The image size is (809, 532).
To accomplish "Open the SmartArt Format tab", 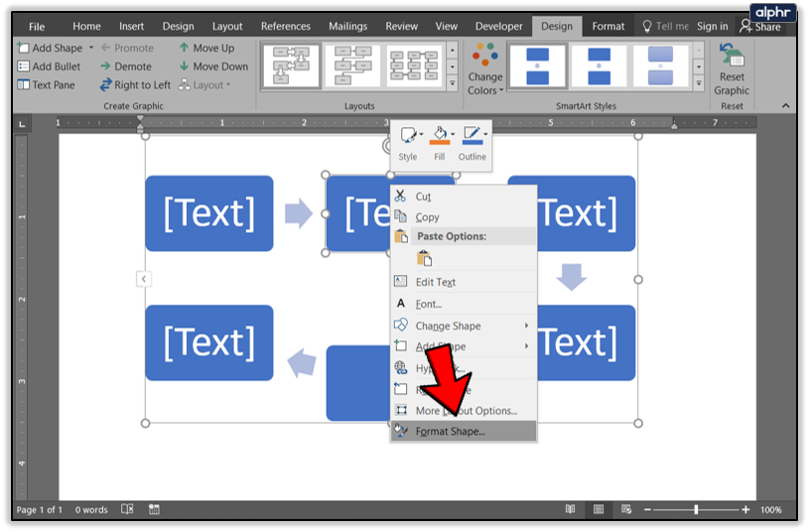I will pyautogui.click(x=607, y=27).
